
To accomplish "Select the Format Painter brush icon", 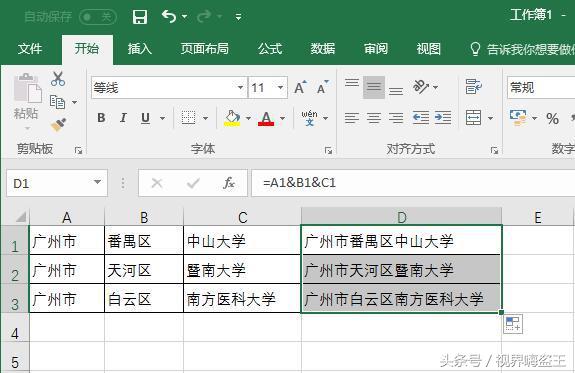I will pyautogui.click(x=58, y=125).
